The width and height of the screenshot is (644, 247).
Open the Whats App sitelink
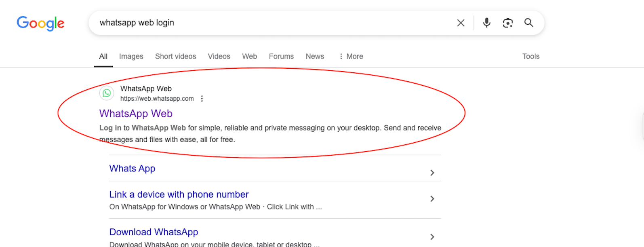(132, 169)
